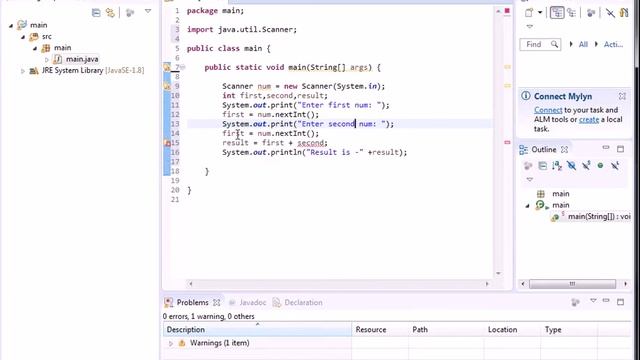Image resolution: width=640 pixels, height=360 pixels.
Task: Sort Problems by Resource column
Action: pos(380,329)
